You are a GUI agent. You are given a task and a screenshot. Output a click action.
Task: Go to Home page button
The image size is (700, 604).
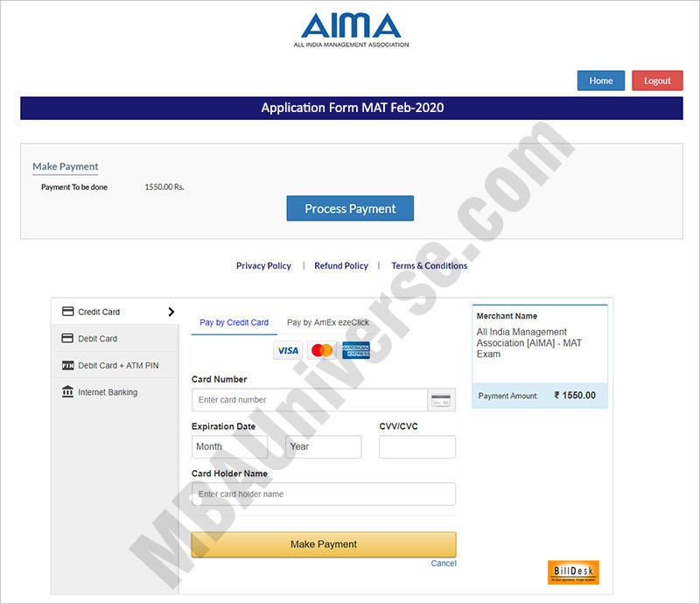601,81
